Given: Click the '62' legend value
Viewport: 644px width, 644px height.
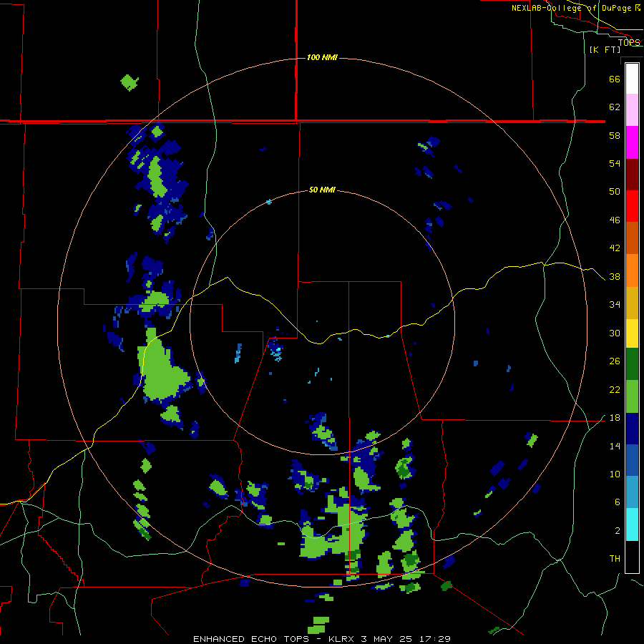Looking at the screenshot, I should 615,107.
